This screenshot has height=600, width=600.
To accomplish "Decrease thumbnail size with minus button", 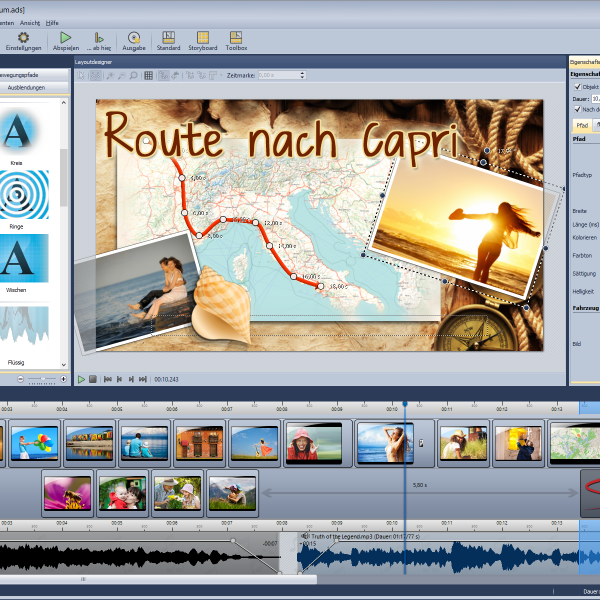I will (x=21, y=379).
